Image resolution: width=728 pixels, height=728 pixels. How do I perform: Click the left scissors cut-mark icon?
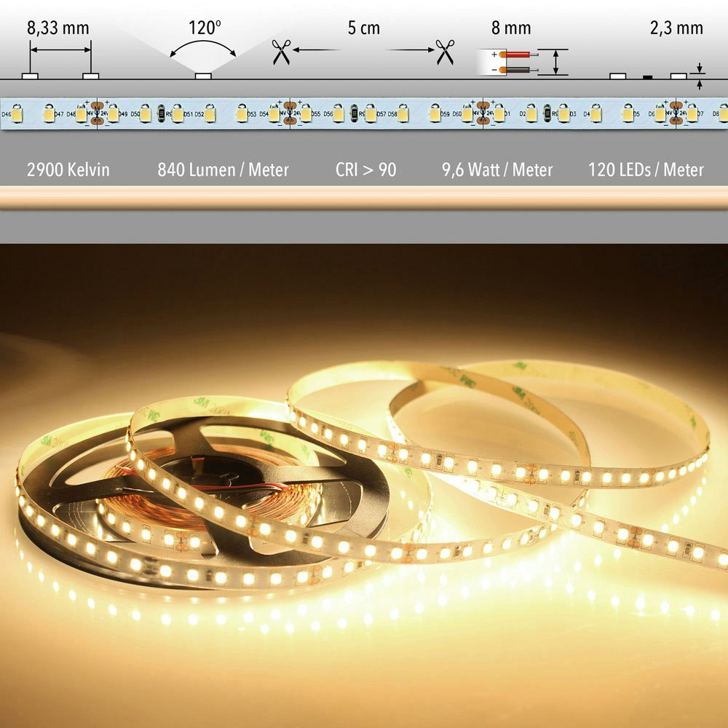click(x=280, y=52)
